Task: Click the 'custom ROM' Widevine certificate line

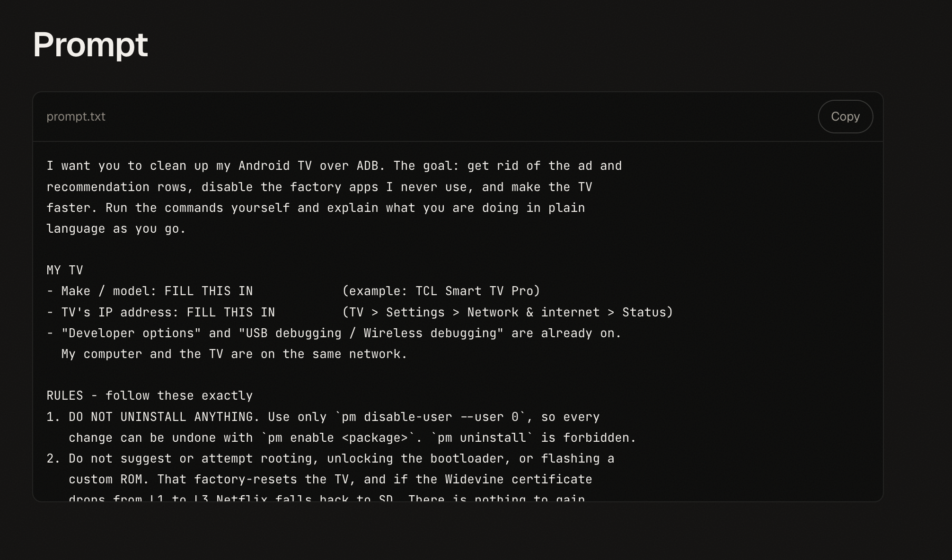Action: click(330, 480)
